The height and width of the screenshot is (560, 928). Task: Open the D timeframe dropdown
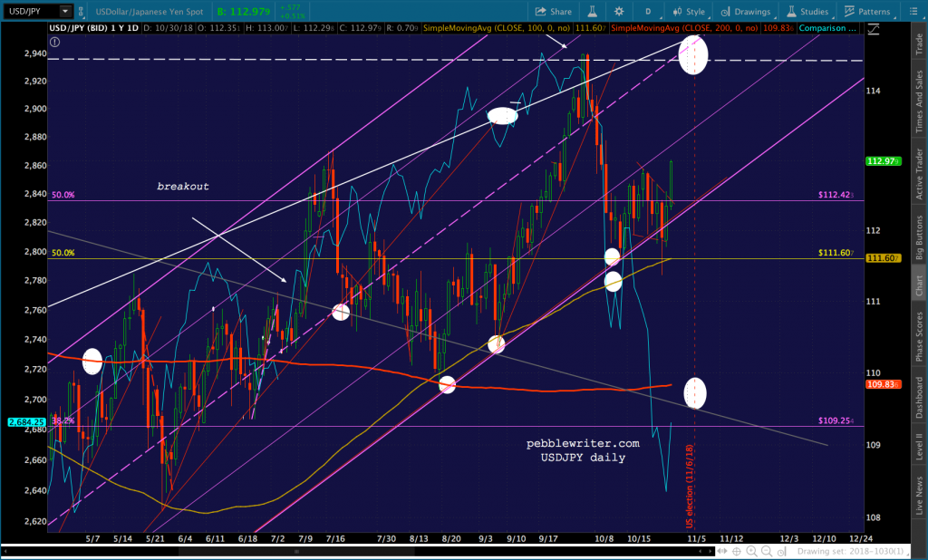click(649, 11)
